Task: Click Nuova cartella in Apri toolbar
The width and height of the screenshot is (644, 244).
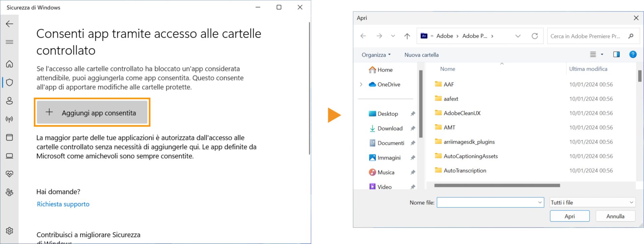Action: pos(421,55)
